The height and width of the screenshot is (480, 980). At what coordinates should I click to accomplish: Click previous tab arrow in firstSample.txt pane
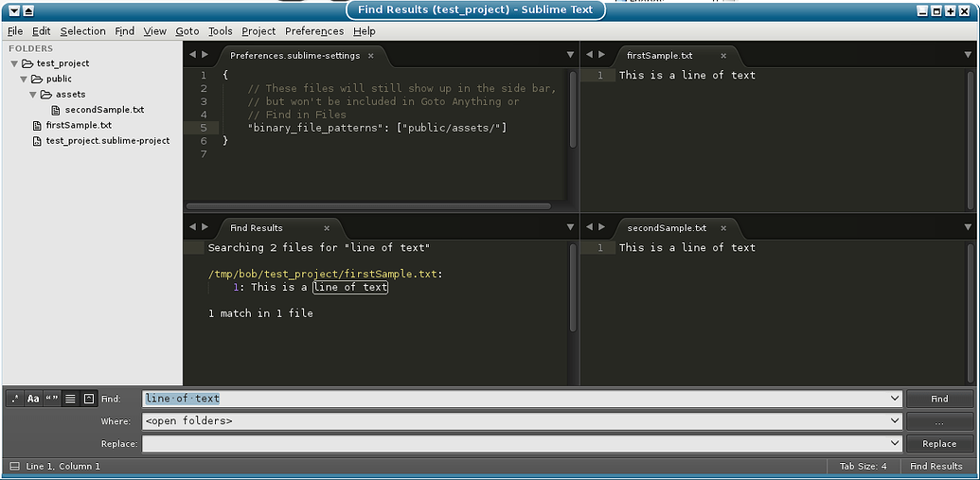pos(589,55)
